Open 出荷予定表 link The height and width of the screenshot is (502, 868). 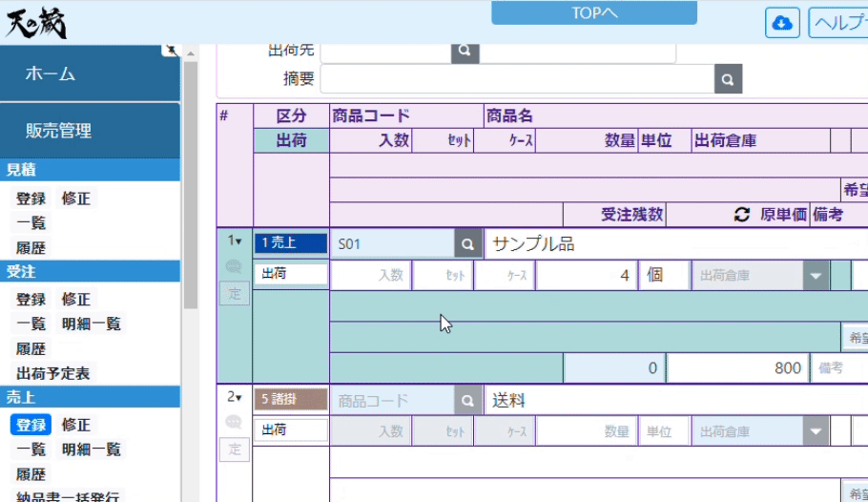pyautogui.click(x=53, y=373)
